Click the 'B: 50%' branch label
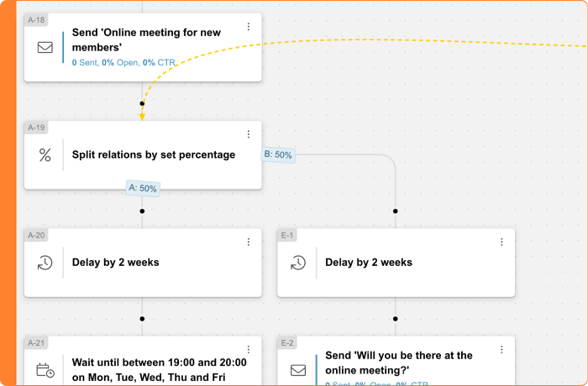588x386 pixels. [x=278, y=154]
